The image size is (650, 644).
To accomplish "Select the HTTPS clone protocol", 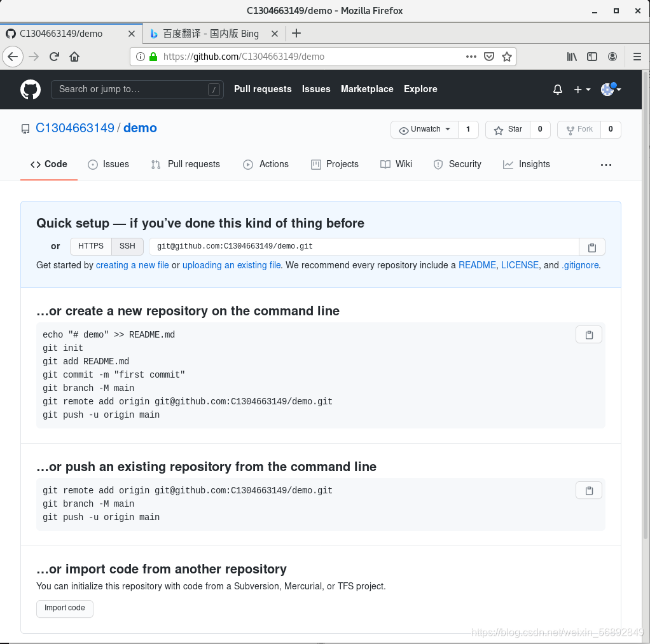I will pyautogui.click(x=91, y=246).
